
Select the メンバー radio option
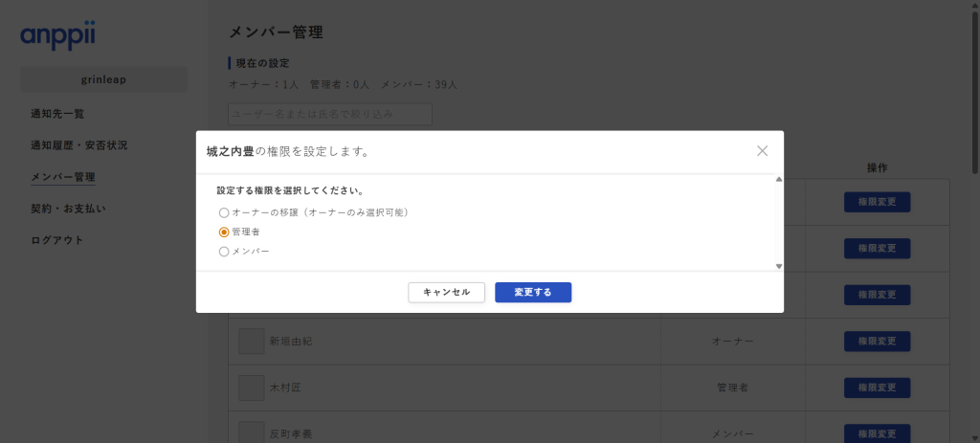224,252
